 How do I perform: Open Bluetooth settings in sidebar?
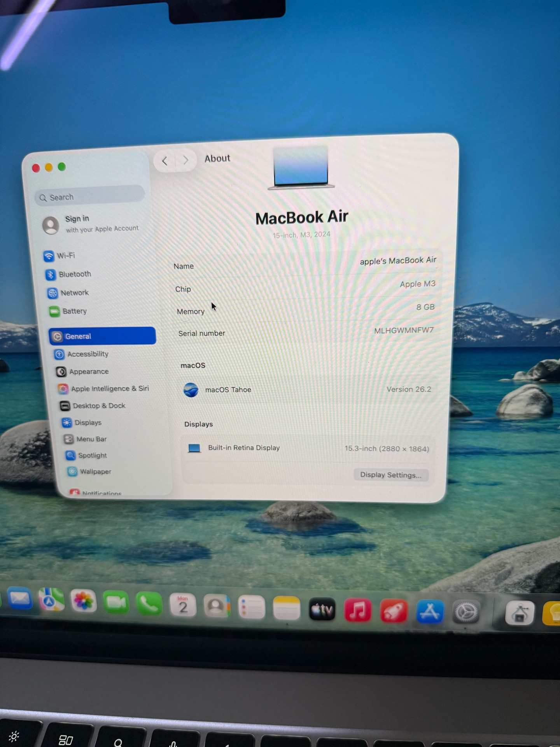click(68, 274)
